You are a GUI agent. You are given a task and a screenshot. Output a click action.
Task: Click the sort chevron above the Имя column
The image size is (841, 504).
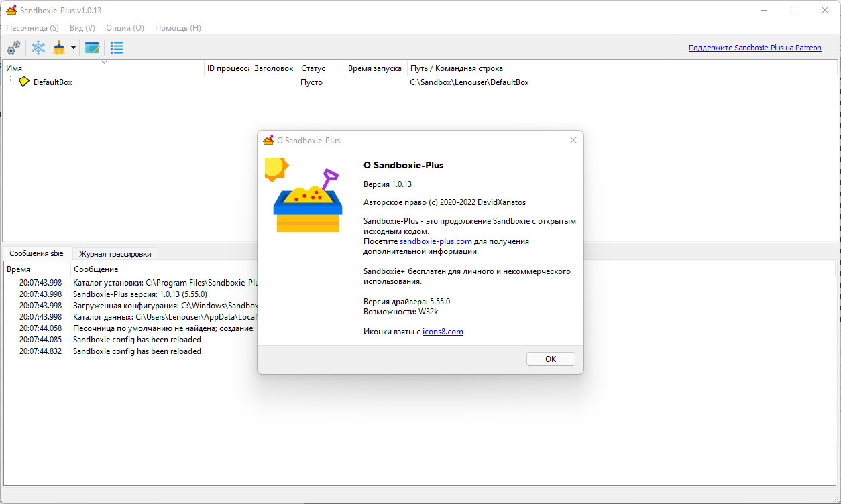104,62
